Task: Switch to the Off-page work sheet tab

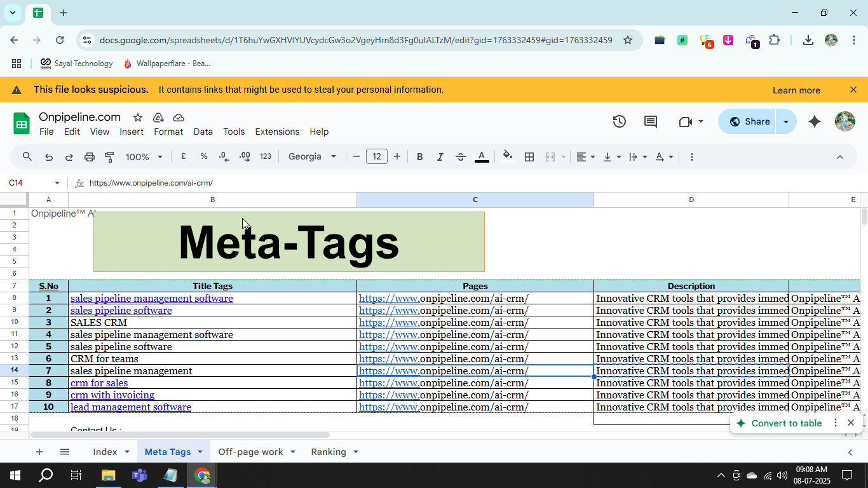Action: pos(250,452)
